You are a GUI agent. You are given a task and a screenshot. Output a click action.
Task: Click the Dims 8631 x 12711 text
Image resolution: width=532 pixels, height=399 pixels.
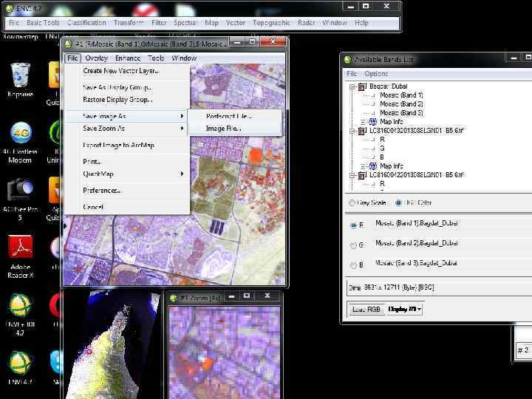(x=391, y=287)
